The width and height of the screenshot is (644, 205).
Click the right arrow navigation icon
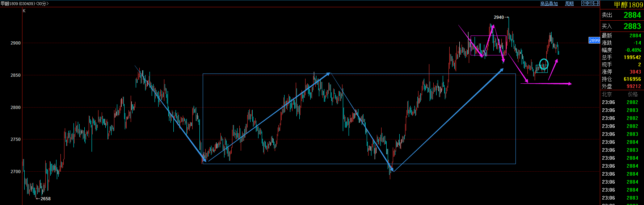click(590, 3)
